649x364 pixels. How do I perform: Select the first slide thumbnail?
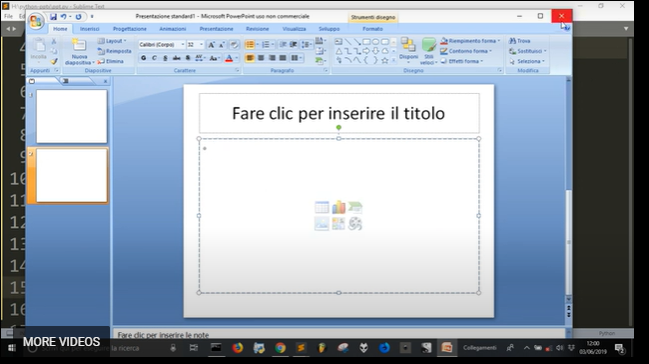click(72, 116)
